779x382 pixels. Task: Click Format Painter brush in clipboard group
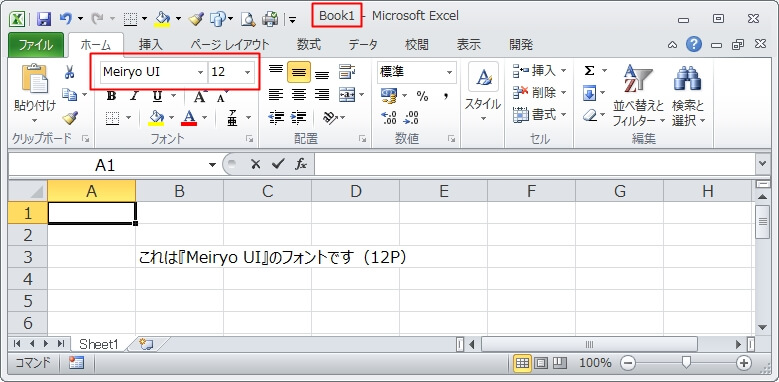click(x=70, y=118)
